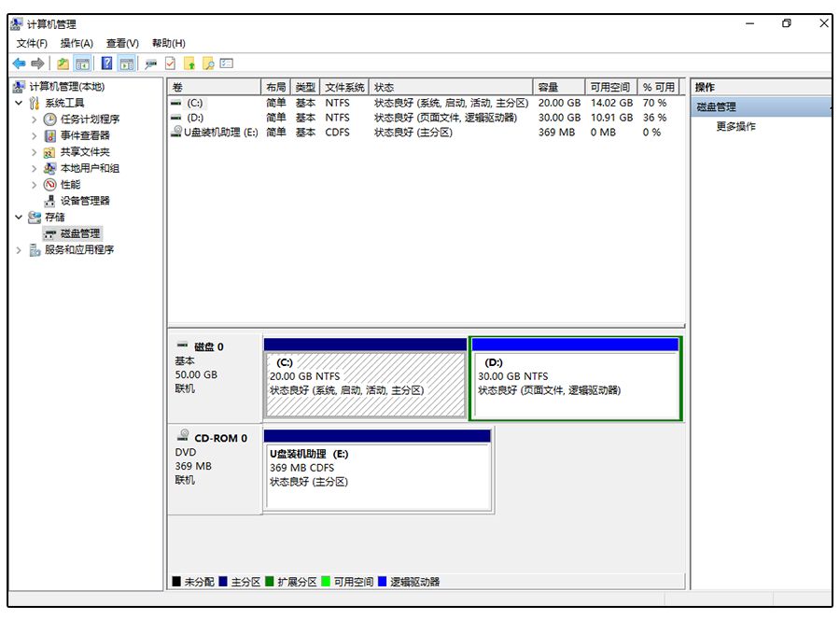Click the red checkmark document toolbar icon
Screen dimensions: 840x620
[x=170, y=63]
